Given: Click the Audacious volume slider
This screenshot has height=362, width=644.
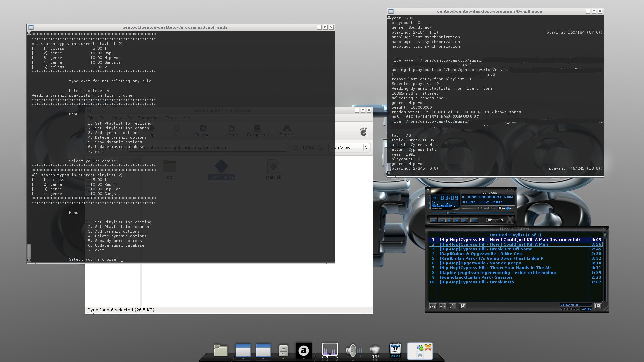Looking at the screenshot, I should pos(472,208).
